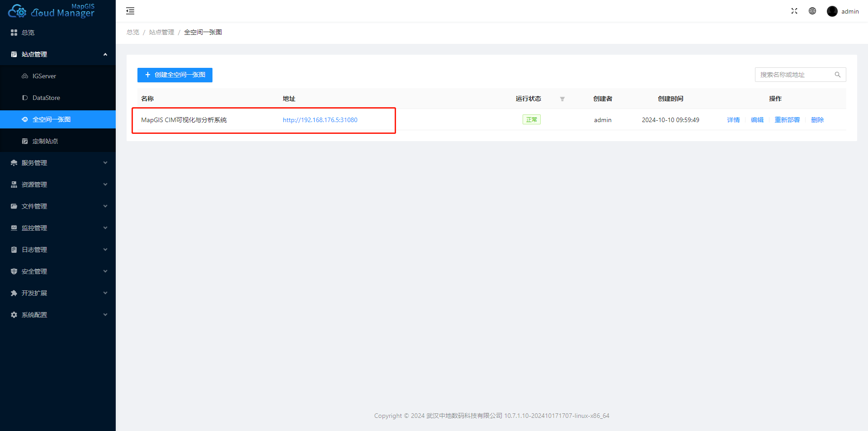Select 全空间一张图 in the sidebar
Image resolution: width=868 pixels, height=431 pixels.
click(58, 119)
